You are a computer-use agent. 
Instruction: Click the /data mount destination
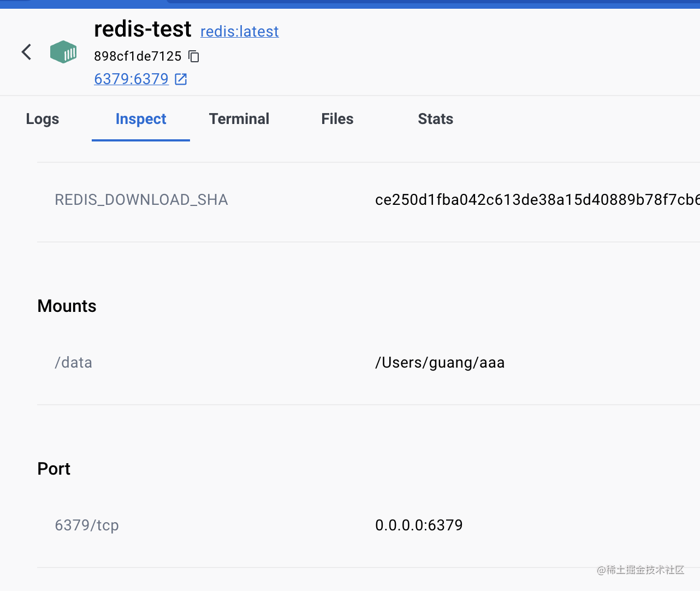tap(74, 363)
